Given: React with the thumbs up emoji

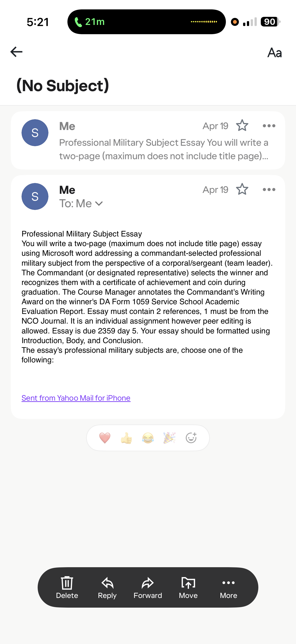Looking at the screenshot, I should pos(126,438).
